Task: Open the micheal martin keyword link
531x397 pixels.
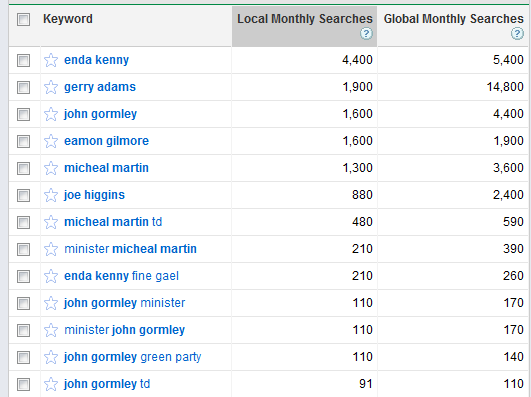Action: click(106, 168)
